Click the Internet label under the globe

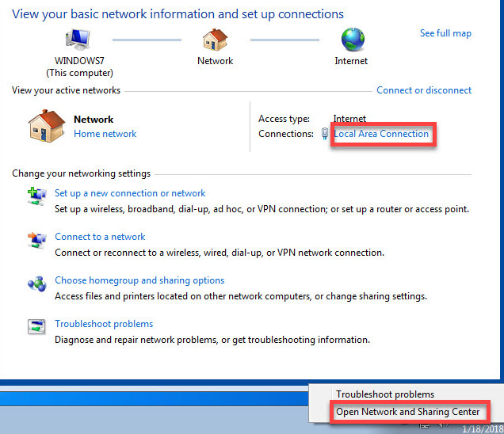351,61
